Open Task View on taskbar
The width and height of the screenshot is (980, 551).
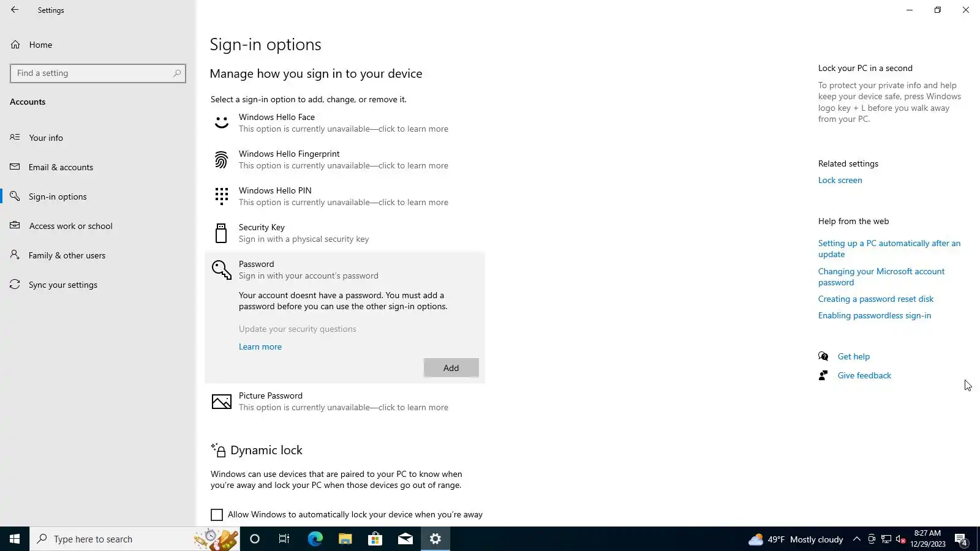coord(284,539)
